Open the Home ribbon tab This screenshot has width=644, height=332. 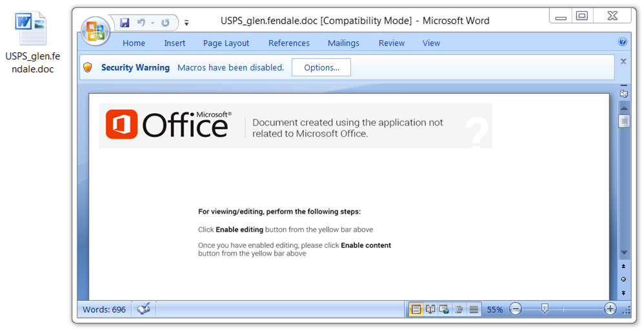(x=134, y=43)
